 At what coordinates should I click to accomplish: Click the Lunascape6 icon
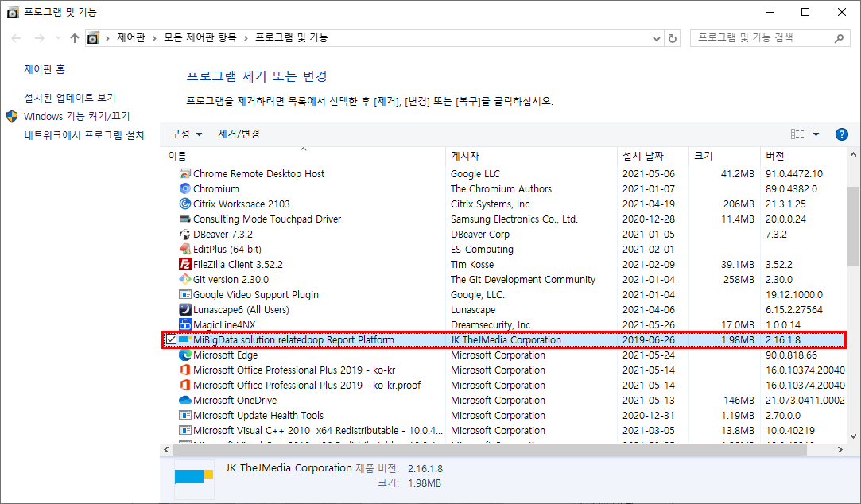(185, 310)
